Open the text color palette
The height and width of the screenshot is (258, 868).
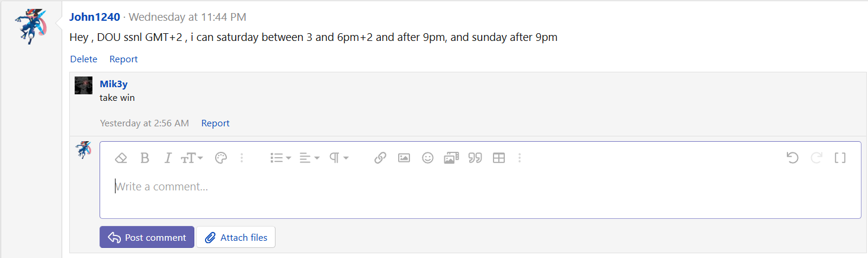[x=220, y=158]
